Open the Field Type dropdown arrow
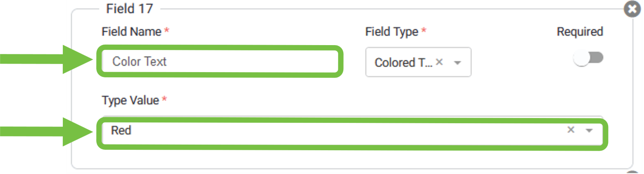Viewport: 644px width, 174px height. 457,62
